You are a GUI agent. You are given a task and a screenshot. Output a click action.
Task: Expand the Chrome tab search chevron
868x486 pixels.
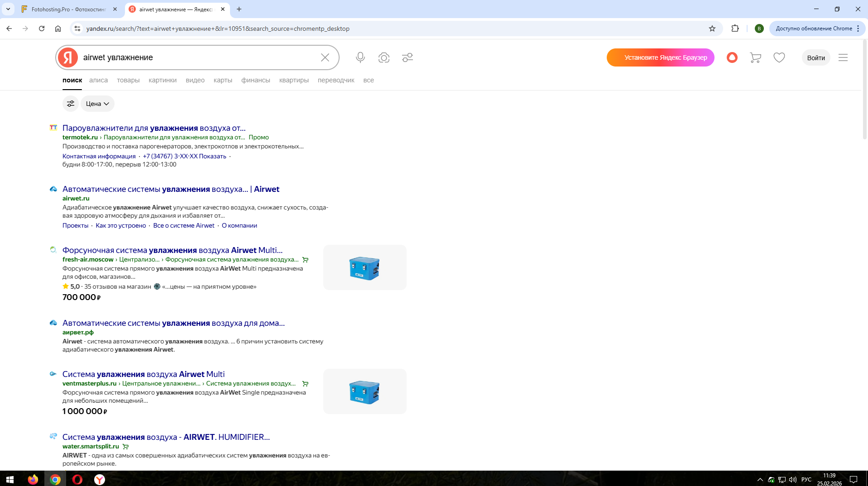pos(8,9)
